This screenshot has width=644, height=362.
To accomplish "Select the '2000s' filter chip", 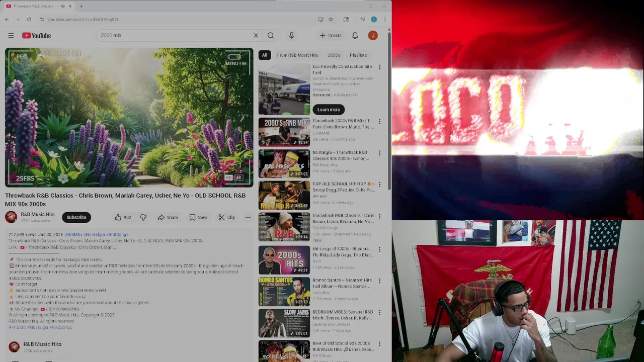I will (334, 55).
